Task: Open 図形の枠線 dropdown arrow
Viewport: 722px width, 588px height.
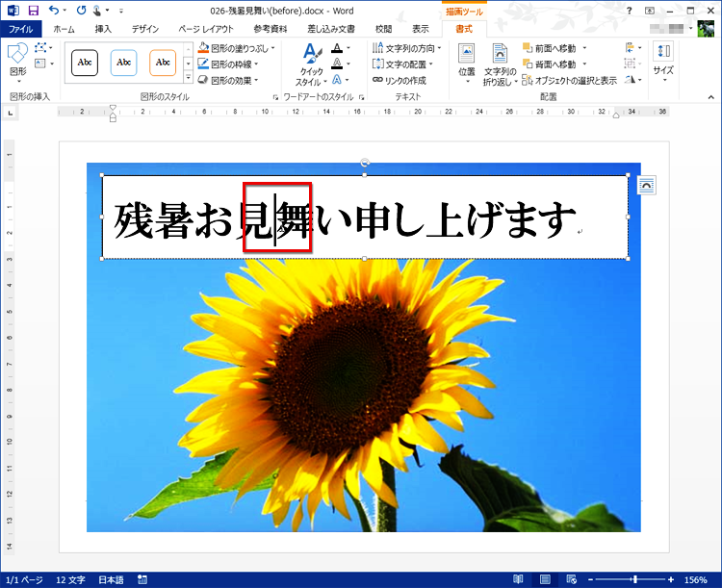Action: click(256, 64)
